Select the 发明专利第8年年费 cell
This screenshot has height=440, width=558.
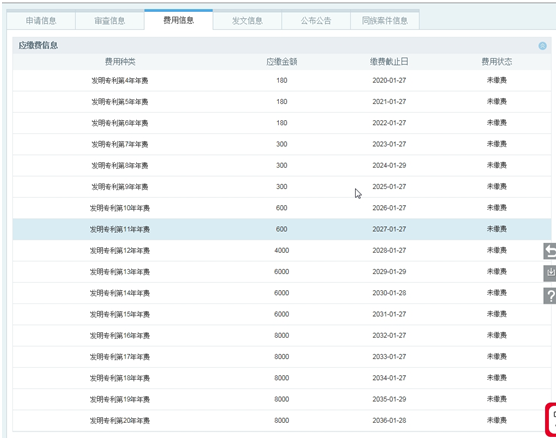click(x=120, y=166)
